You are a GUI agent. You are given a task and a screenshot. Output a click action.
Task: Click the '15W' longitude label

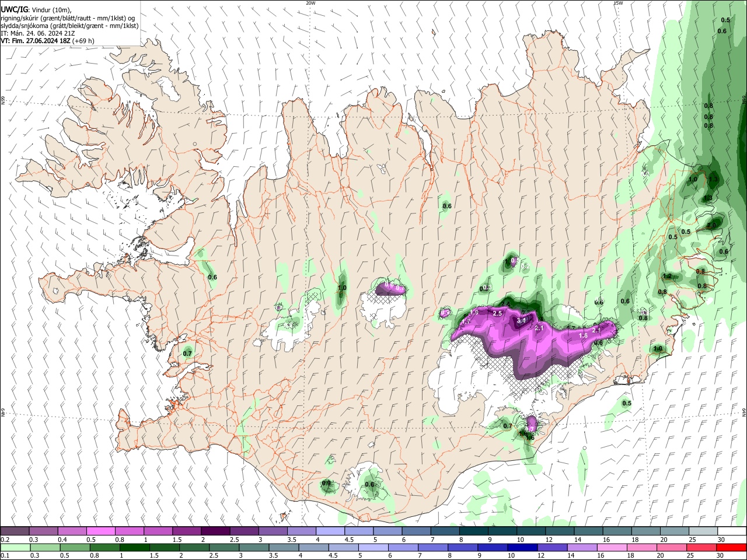tap(618, 3)
